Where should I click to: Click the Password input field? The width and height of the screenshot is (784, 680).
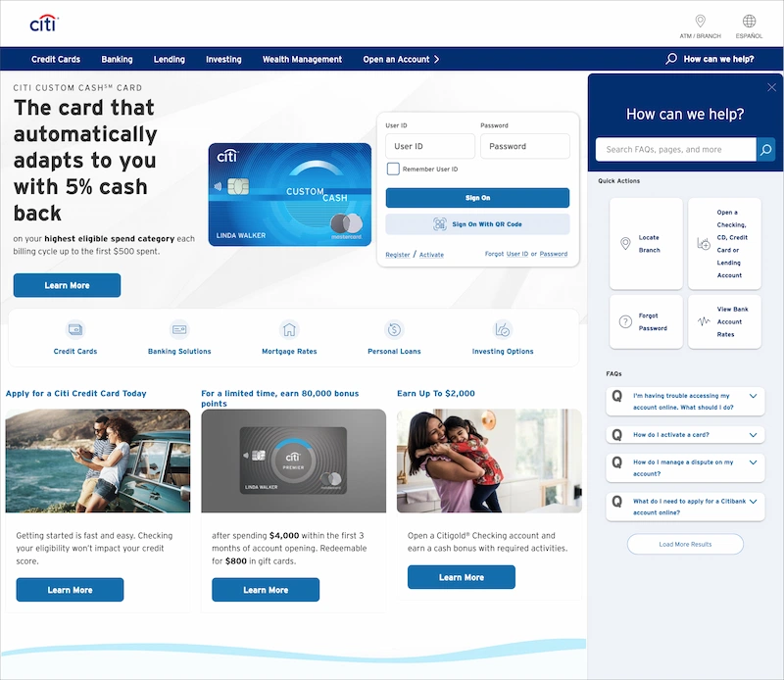(524, 147)
